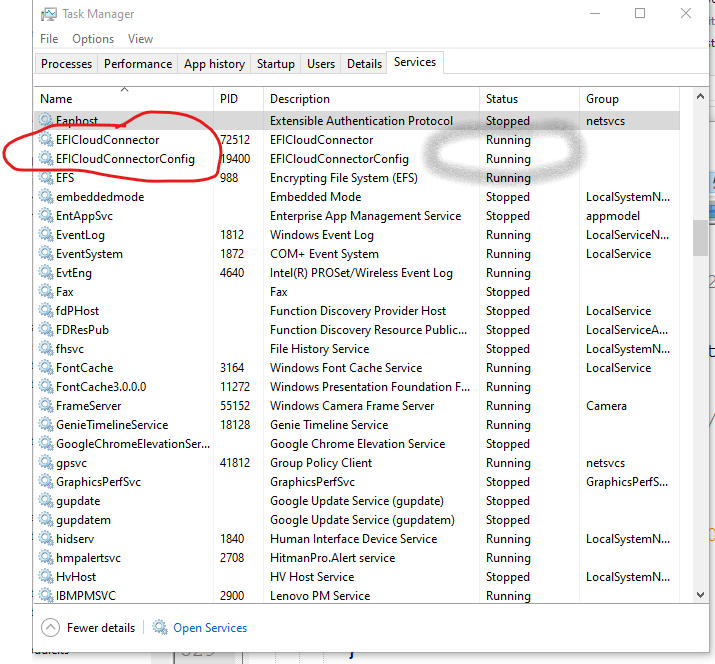
Task: Click the gear icon next to GoogleChromeElevationSer...
Action: pos(46,443)
